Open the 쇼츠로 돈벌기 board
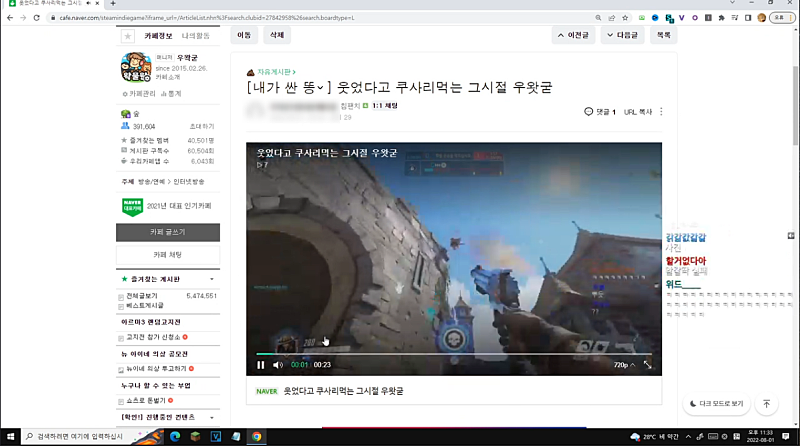 (x=146, y=401)
